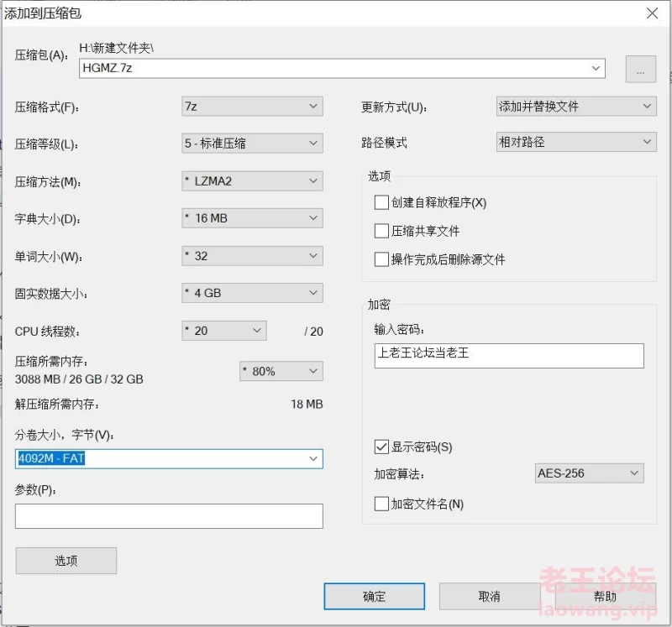This screenshot has height=627, width=672.
Task: Click the browse button with three dots
Action: (x=640, y=69)
